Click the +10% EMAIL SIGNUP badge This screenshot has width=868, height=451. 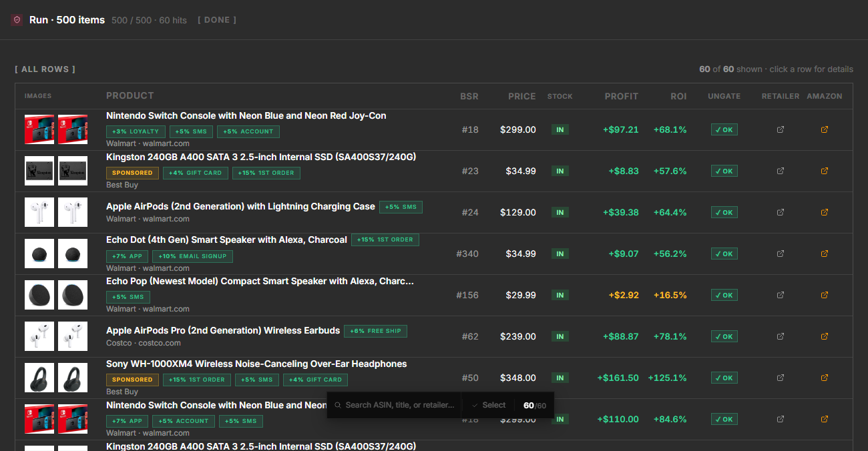coord(192,256)
